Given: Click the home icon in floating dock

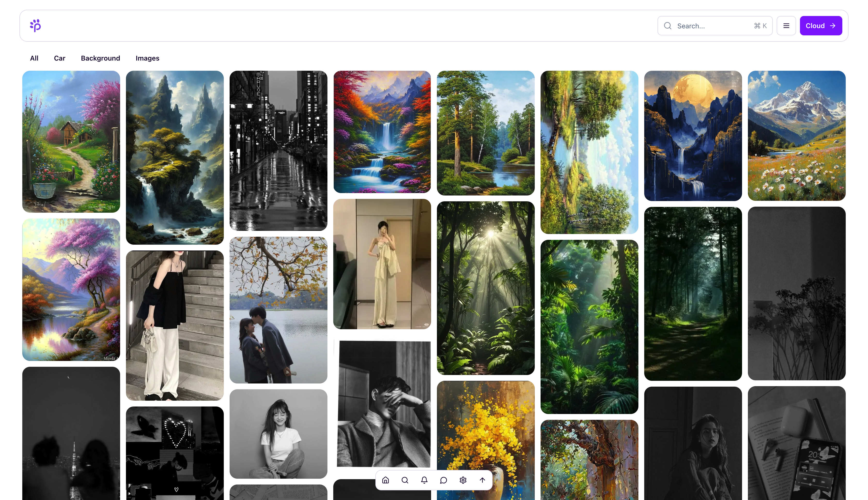Looking at the screenshot, I should coord(385,480).
